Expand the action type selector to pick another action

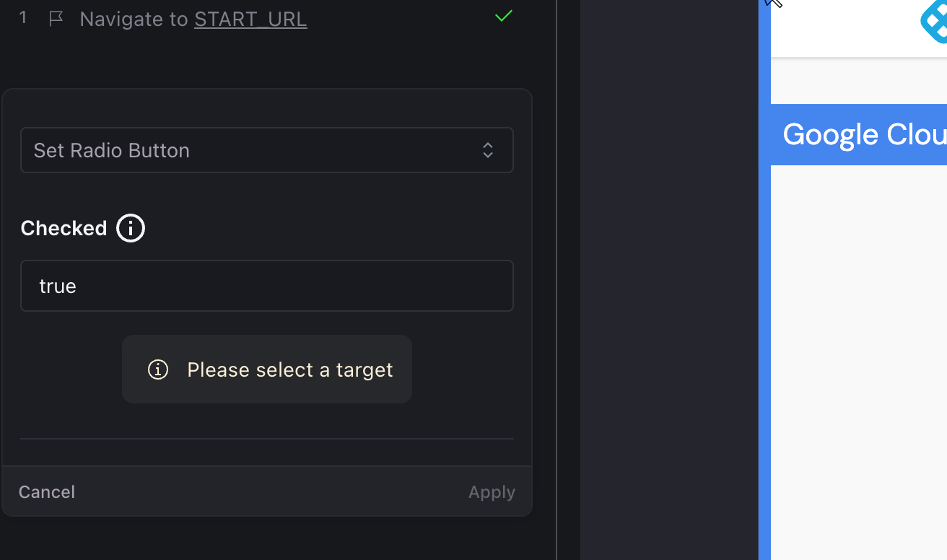pyautogui.click(x=267, y=150)
